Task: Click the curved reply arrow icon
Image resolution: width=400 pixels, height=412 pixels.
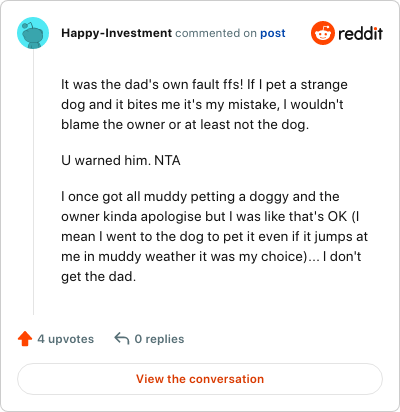Action: coord(122,338)
